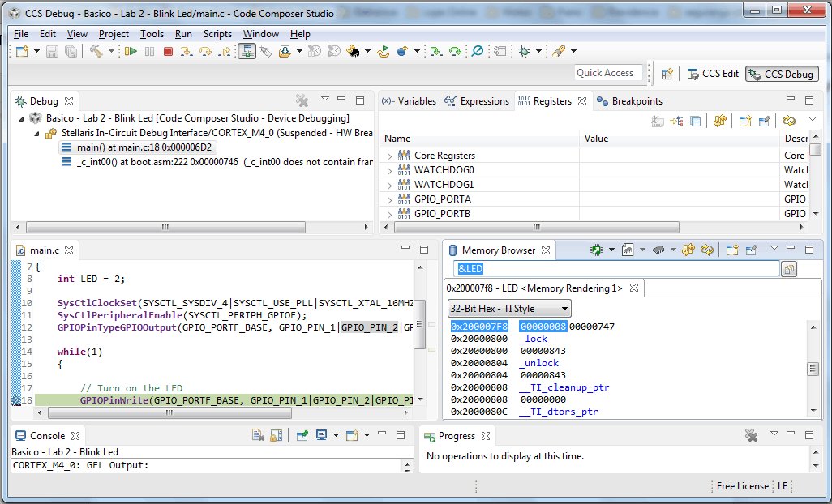This screenshot has width=832, height=504.
Task: Click New Memory Browser view icon
Action: tap(732, 250)
